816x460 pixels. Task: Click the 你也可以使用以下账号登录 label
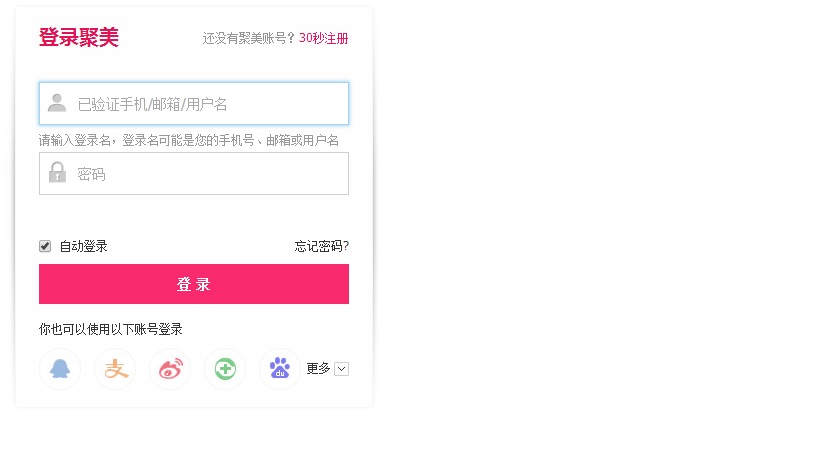[111, 329]
